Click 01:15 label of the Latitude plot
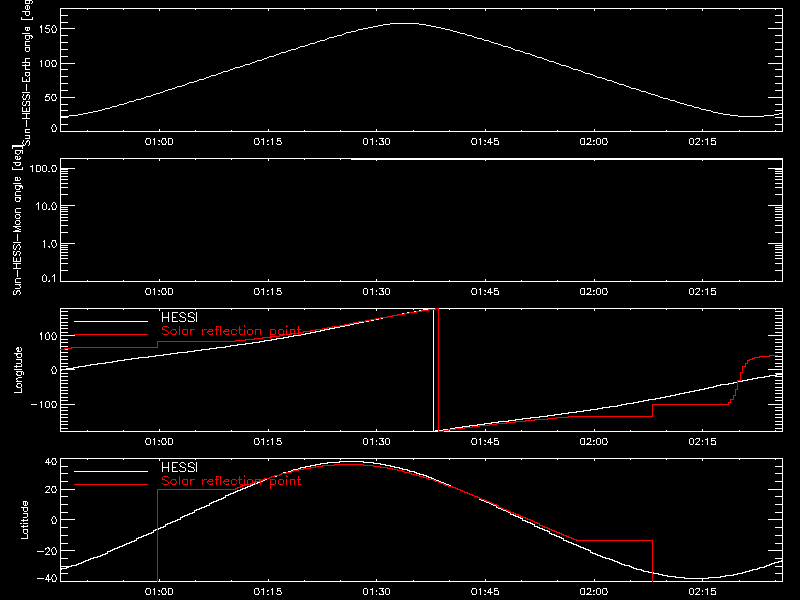 tap(268, 592)
